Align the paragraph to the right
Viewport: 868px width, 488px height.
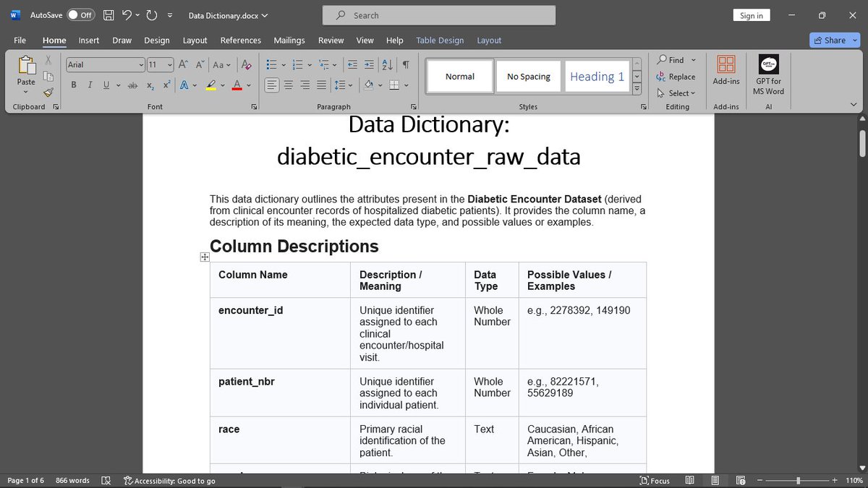(305, 85)
